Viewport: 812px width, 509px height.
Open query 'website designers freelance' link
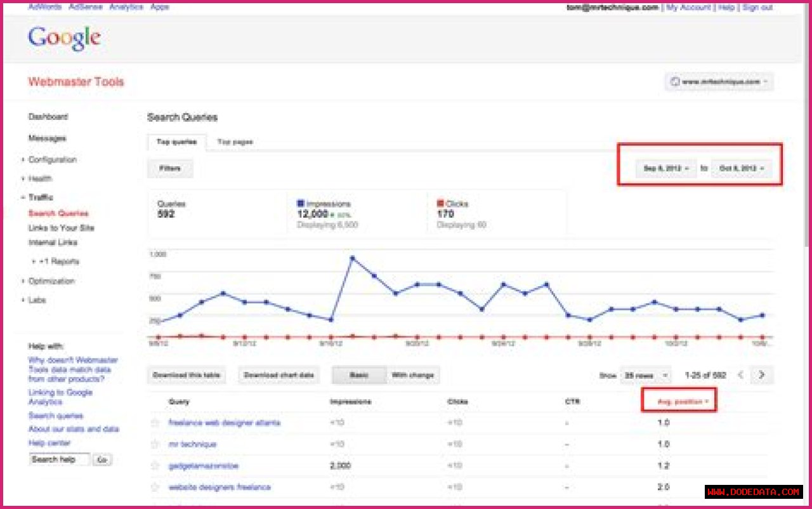(x=219, y=487)
